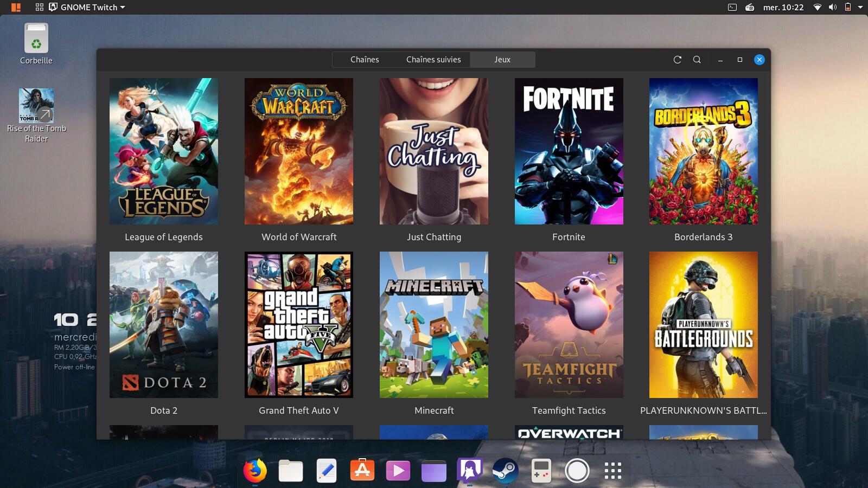Click the PLAYERUNKNOWN'S BATTL... label
This screenshot has width=868, height=488.
[704, 410]
